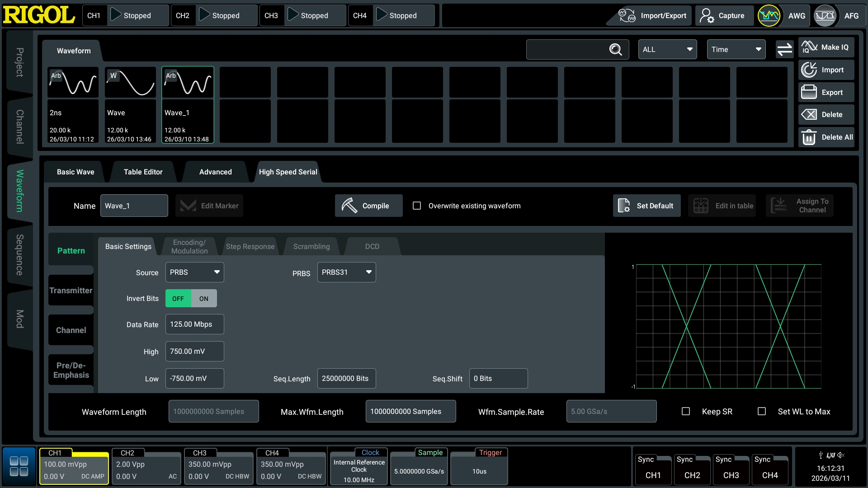The width and height of the screenshot is (868, 488).
Task: Check the Keep SR checkbox
Action: point(686,412)
